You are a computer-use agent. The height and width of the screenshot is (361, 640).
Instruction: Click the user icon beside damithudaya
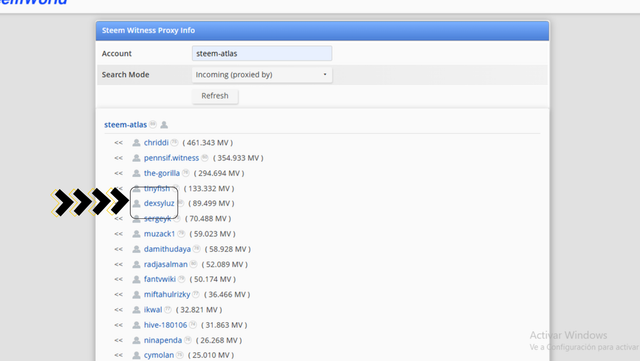[136, 249]
